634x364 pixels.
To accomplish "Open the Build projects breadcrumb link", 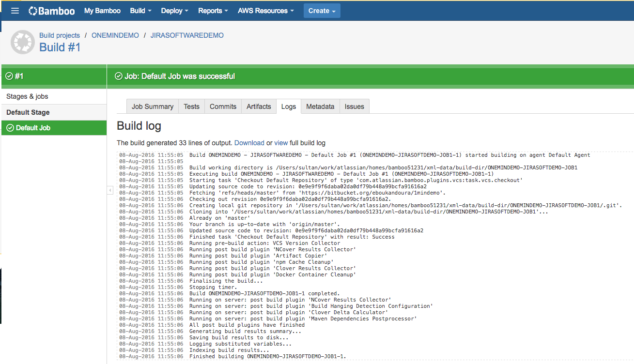I will (x=60, y=35).
